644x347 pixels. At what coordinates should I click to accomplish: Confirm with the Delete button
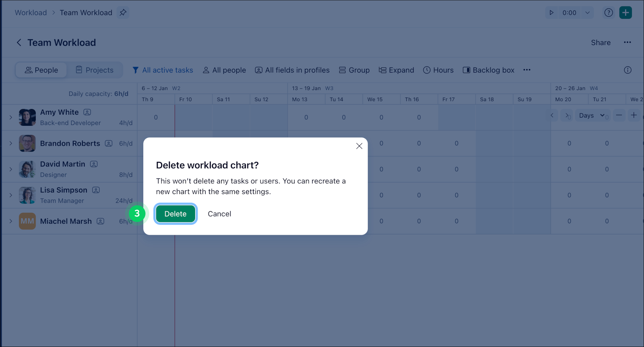(x=175, y=214)
